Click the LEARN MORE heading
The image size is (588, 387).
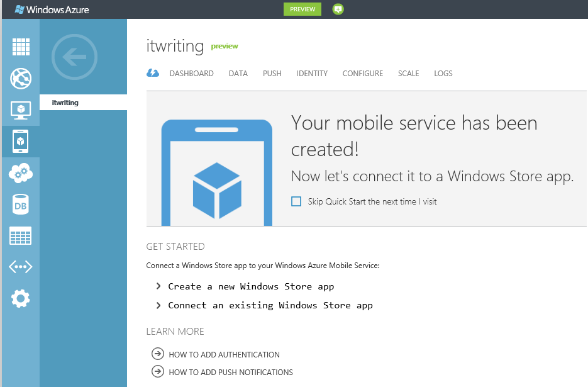coord(175,332)
